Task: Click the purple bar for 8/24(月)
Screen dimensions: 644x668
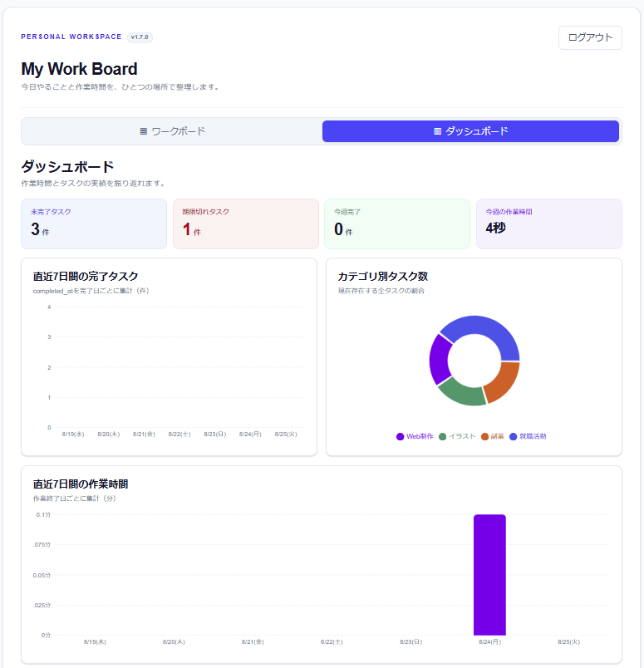Action: tap(489, 575)
